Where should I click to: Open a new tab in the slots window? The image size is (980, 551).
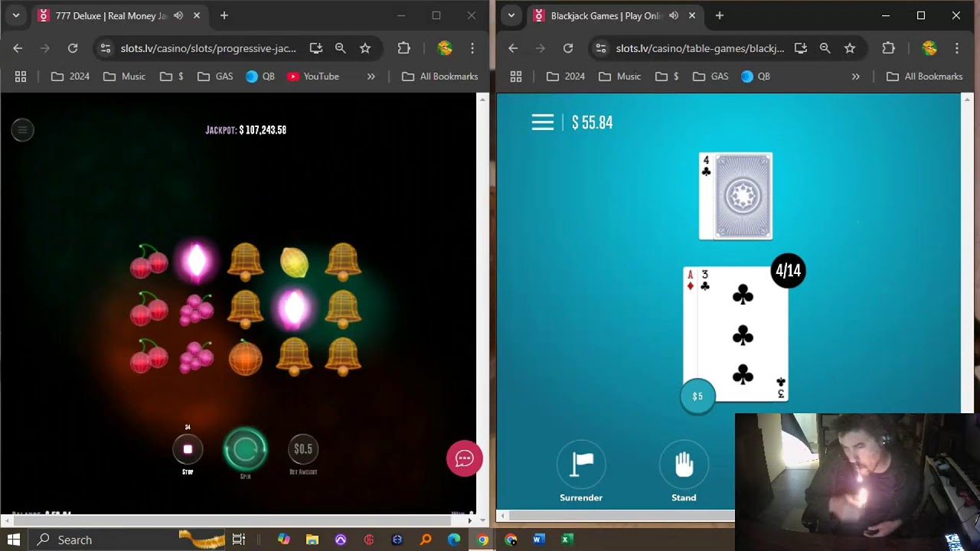(x=224, y=15)
